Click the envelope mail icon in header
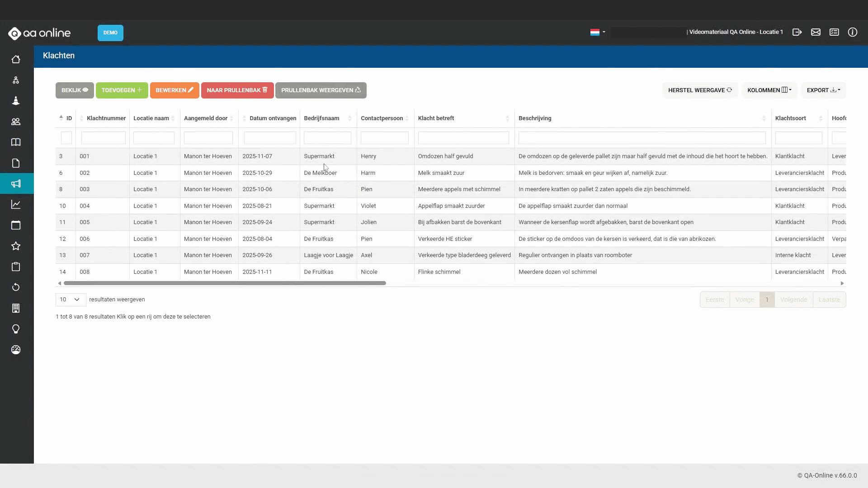 tap(816, 32)
